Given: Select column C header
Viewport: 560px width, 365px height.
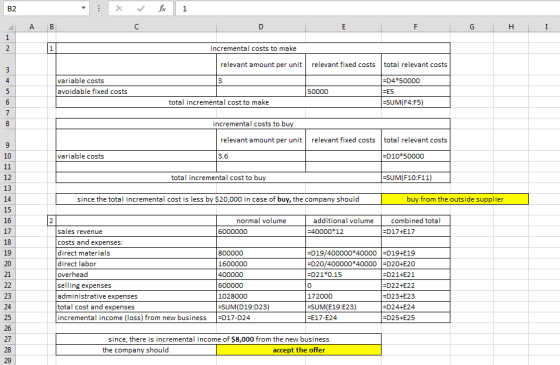Looking at the screenshot, I should 136,27.
